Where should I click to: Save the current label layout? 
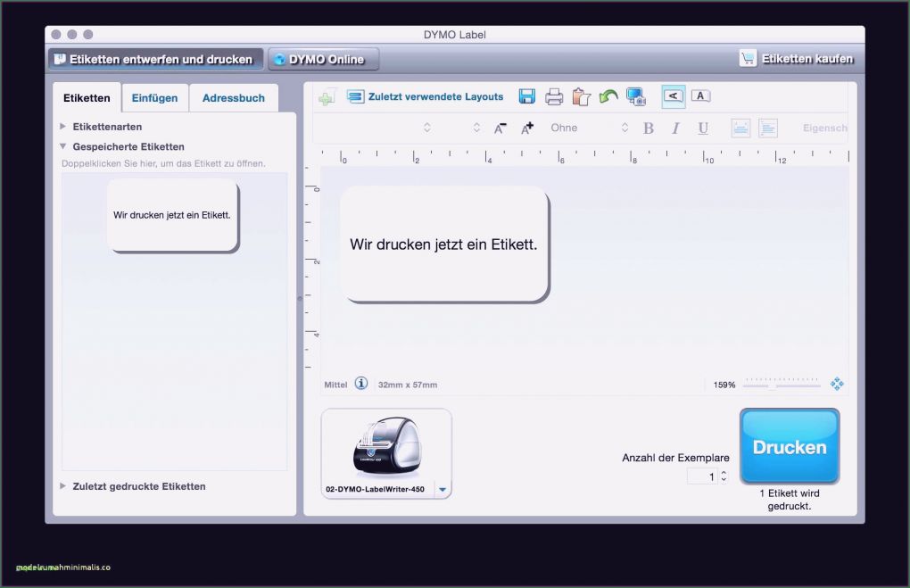(526, 95)
